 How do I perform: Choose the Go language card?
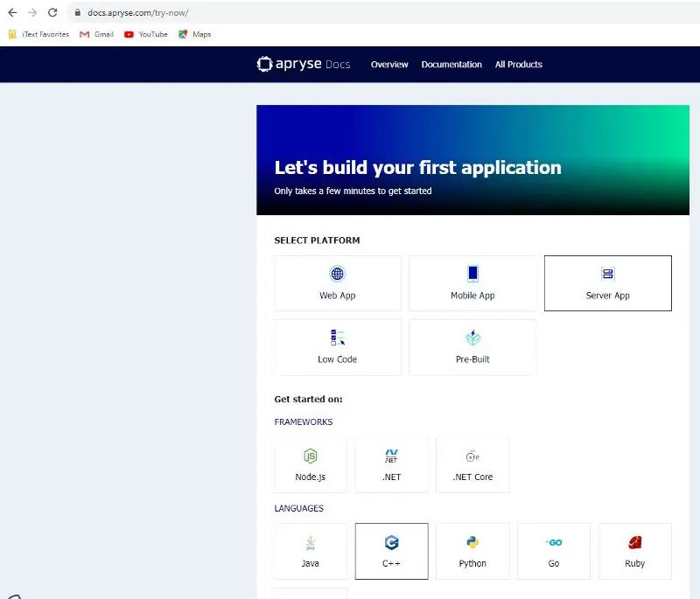click(x=554, y=551)
